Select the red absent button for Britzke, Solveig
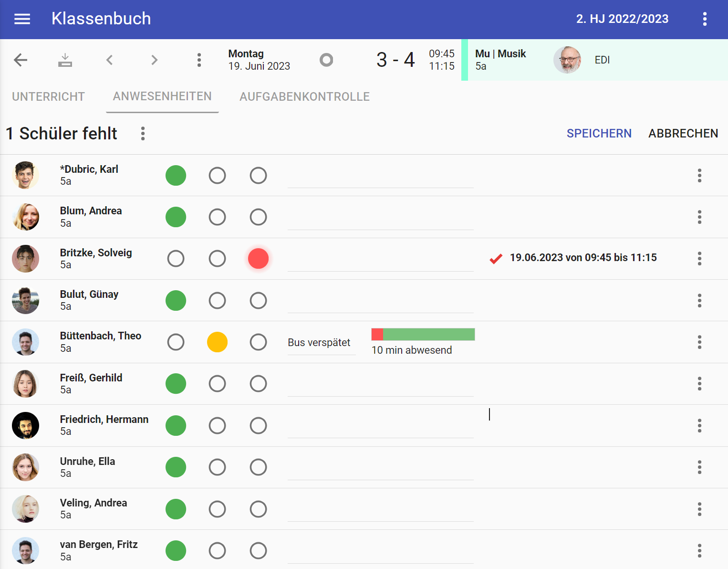 tap(258, 259)
